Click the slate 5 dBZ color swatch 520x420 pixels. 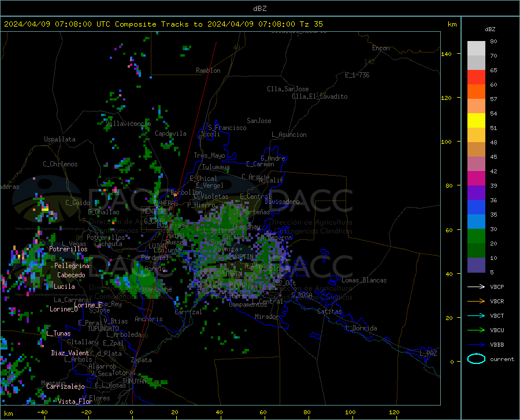tap(476, 265)
